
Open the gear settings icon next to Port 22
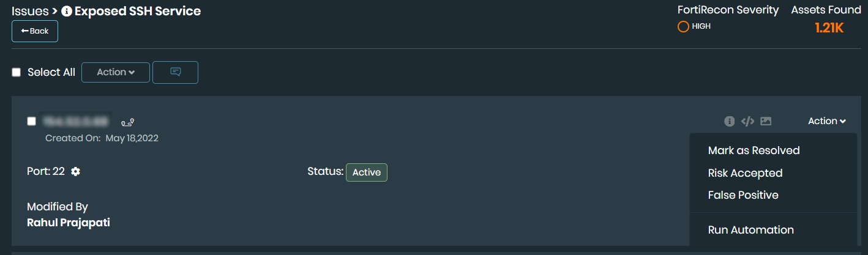[x=75, y=172]
